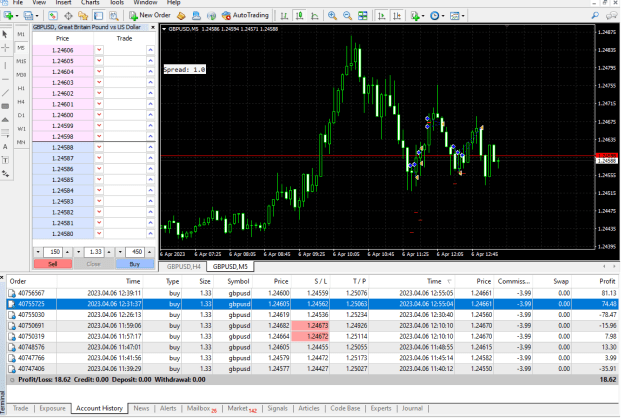This screenshot has height=418, width=625.
Task: Switch chart to line chart style
Action: click(315, 16)
